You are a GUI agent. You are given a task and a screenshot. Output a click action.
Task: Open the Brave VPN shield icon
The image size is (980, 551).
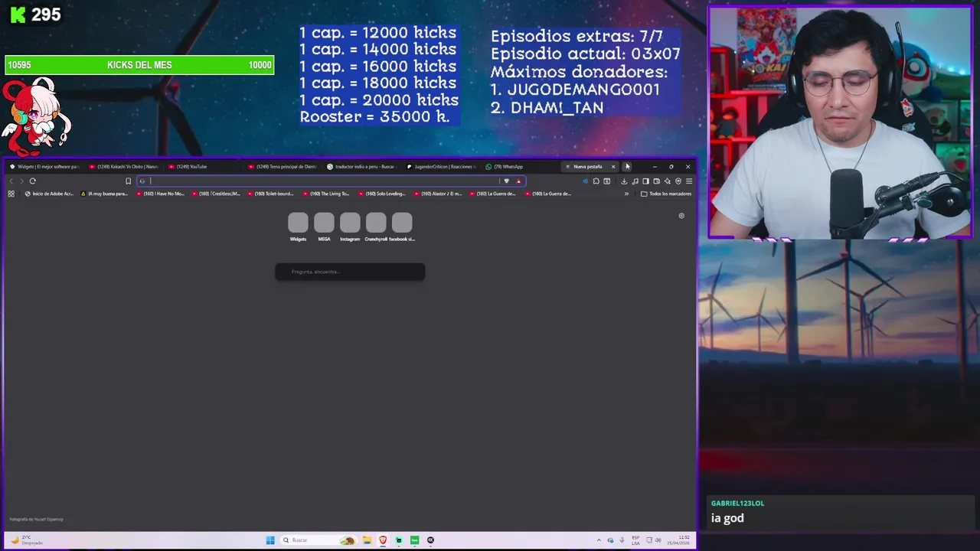click(678, 181)
